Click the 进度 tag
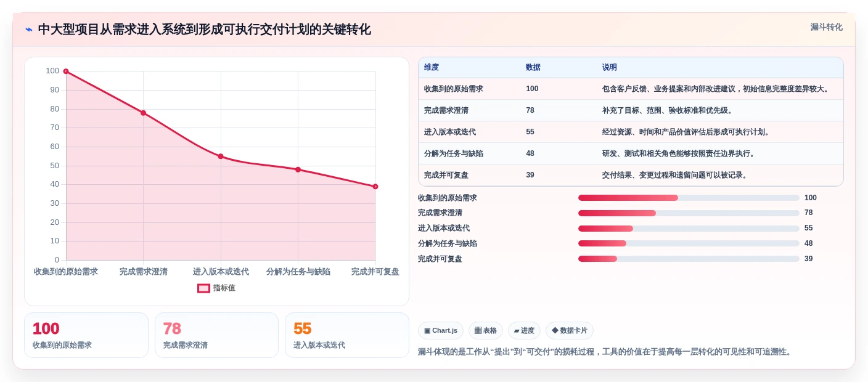The image size is (868, 382). (524, 331)
